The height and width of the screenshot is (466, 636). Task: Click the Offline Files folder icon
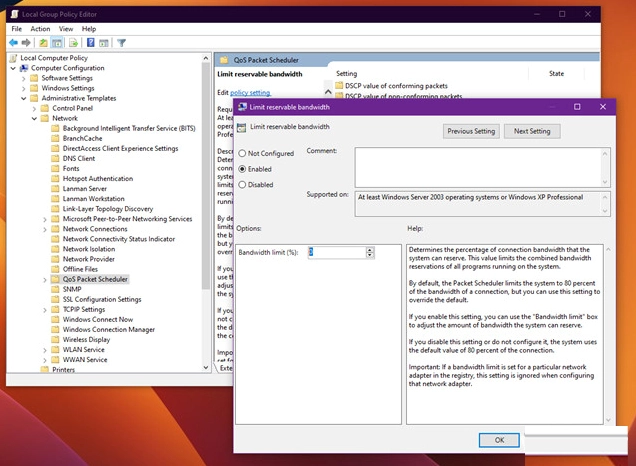pyautogui.click(x=56, y=269)
